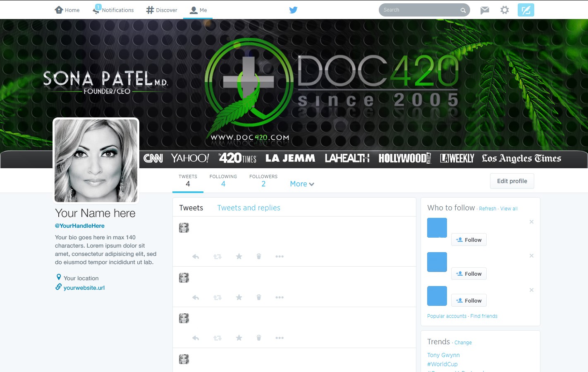Retweet the third tweet
The image size is (588, 372).
[218, 338]
